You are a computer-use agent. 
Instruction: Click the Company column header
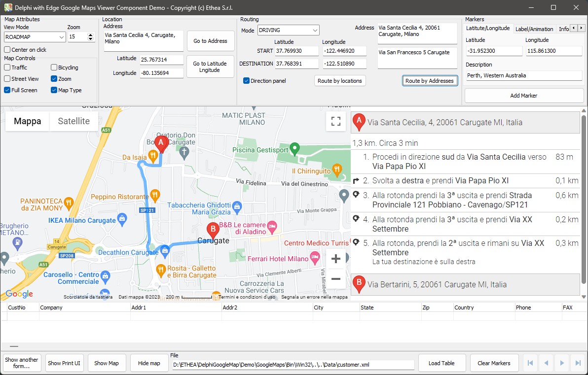click(x=85, y=307)
